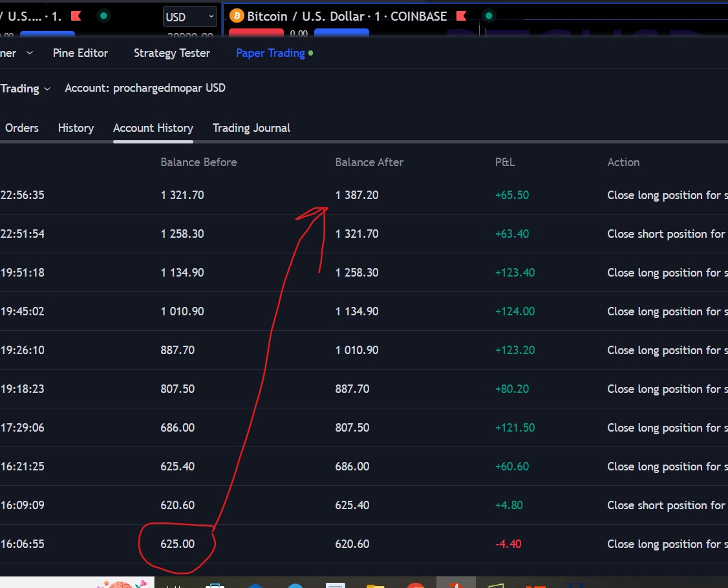Open the USD currency dropdown
Screen dimensions: 728x588
[190, 17]
